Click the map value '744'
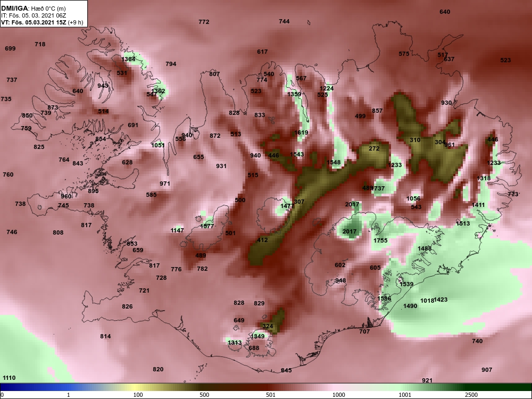This screenshot has width=532, height=399. 284,21
